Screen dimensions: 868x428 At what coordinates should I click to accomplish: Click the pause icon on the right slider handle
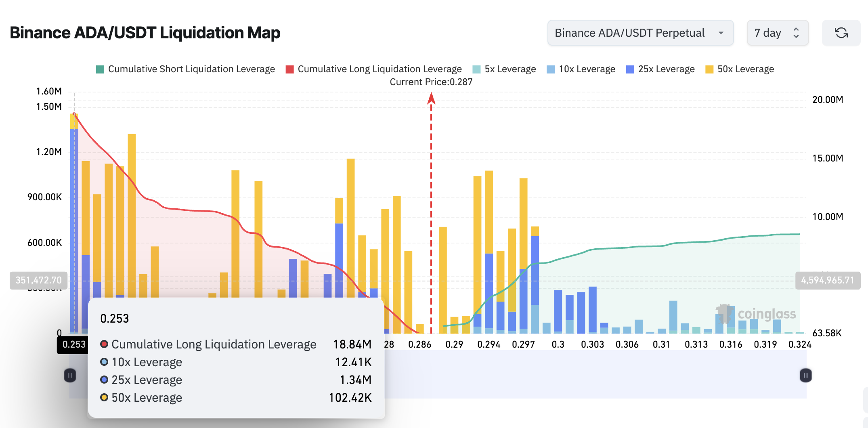[805, 376]
